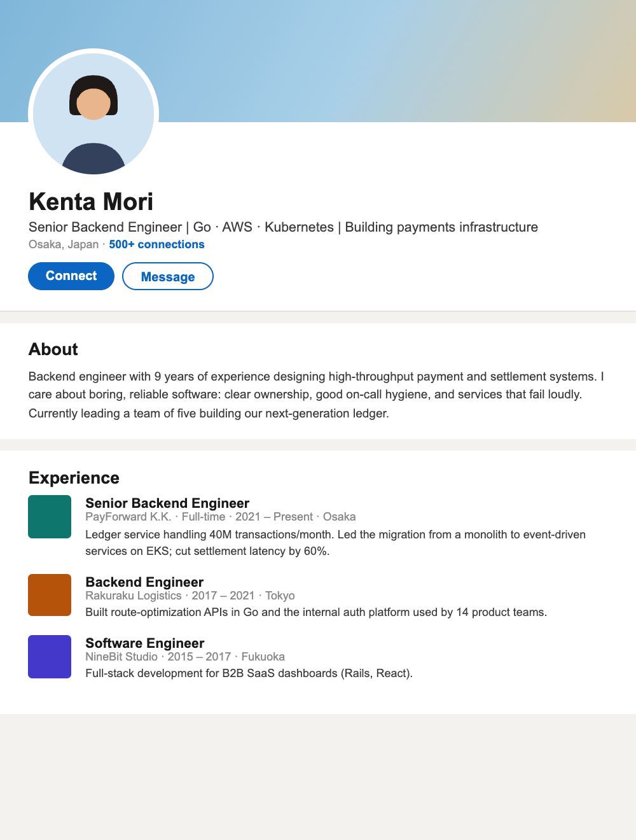
Task: Open the Message button
Action: 168,276
